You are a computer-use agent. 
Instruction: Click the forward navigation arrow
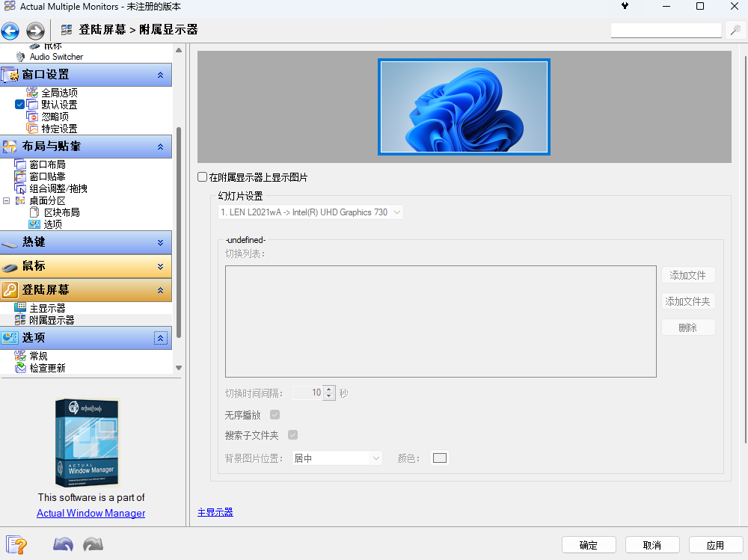point(35,31)
